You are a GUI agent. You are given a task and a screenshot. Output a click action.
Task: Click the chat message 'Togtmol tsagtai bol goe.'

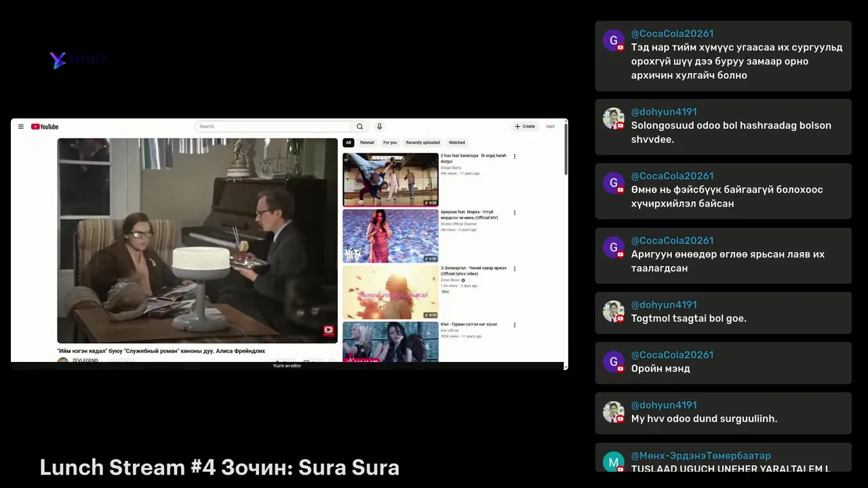pos(689,319)
